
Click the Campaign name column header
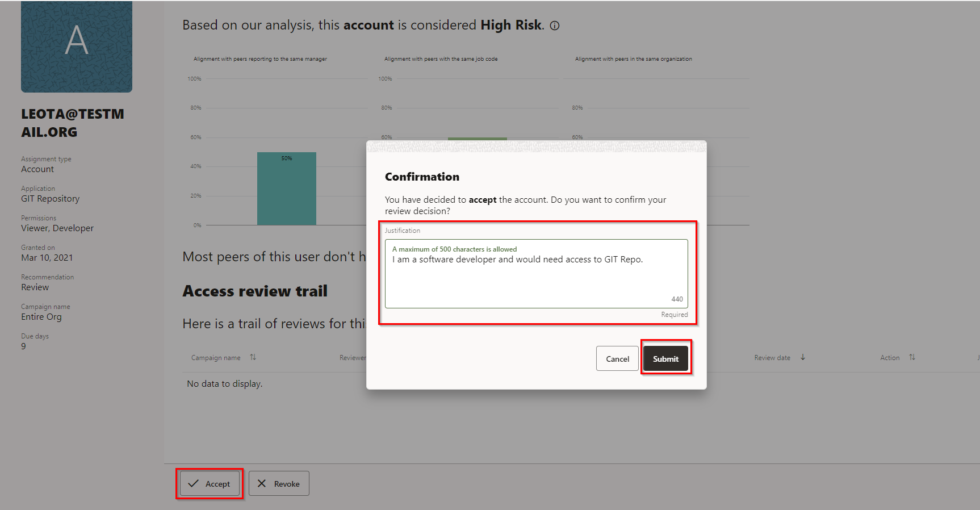[216, 358]
